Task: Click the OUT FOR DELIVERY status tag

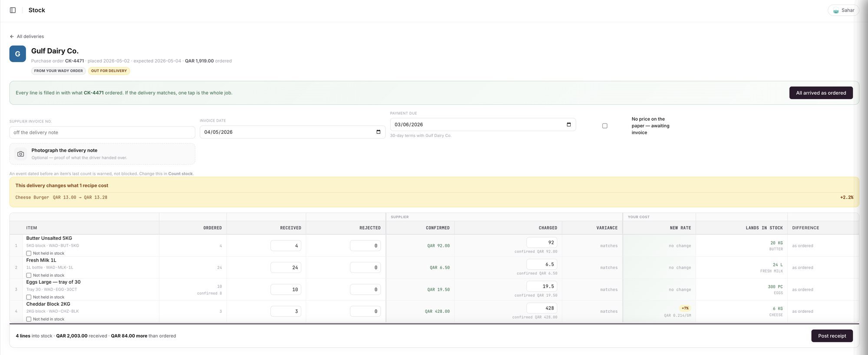Action: (109, 71)
